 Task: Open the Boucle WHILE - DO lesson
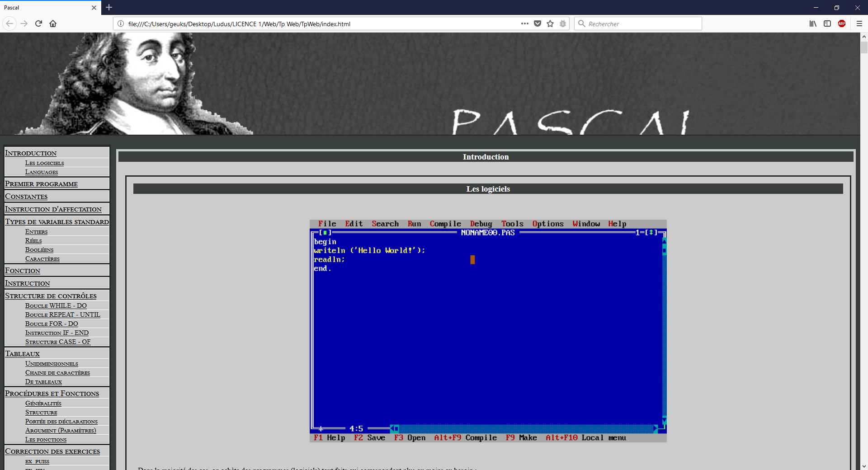click(x=56, y=305)
